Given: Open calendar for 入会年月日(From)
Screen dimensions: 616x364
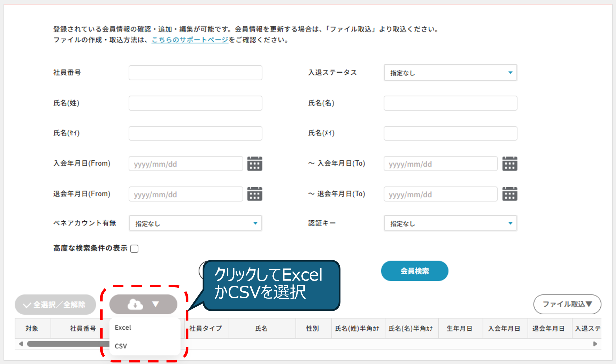Looking at the screenshot, I should (x=255, y=164).
